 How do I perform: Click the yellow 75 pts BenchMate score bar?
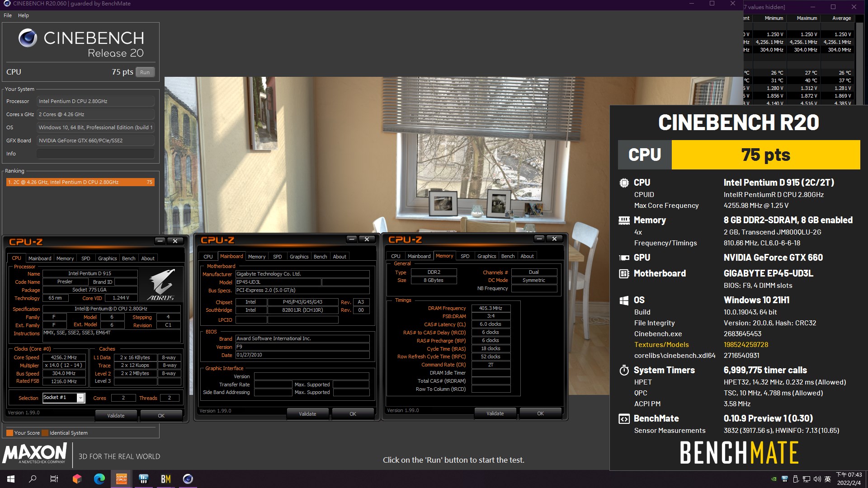(766, 155)
